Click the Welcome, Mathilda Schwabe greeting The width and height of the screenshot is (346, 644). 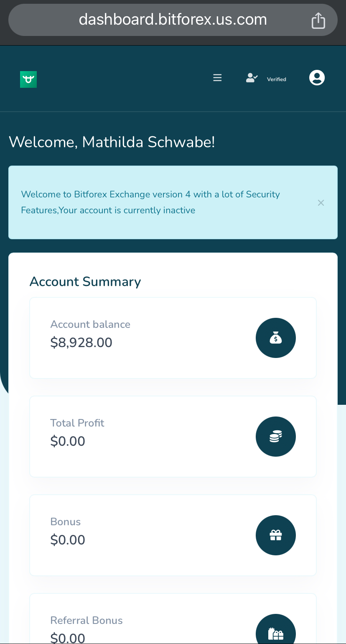112,142
